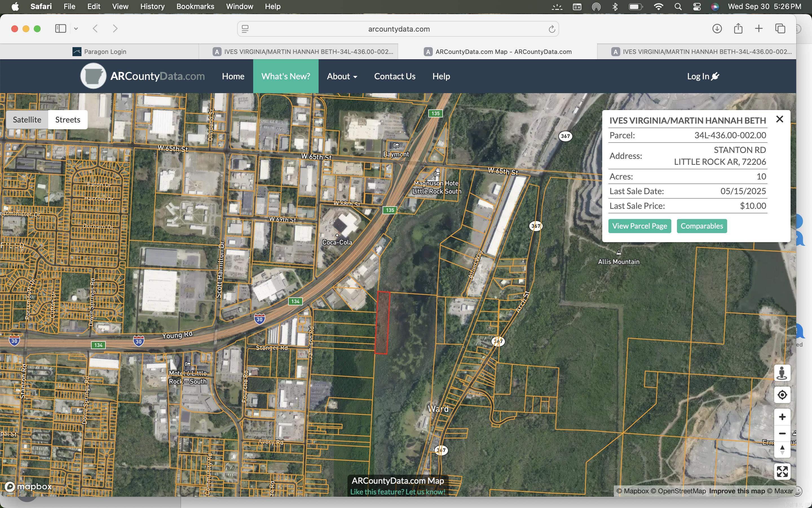The image size is (812, 508).
Task: Switch to Paragon Login tab
Action: (x=99, y=51)
